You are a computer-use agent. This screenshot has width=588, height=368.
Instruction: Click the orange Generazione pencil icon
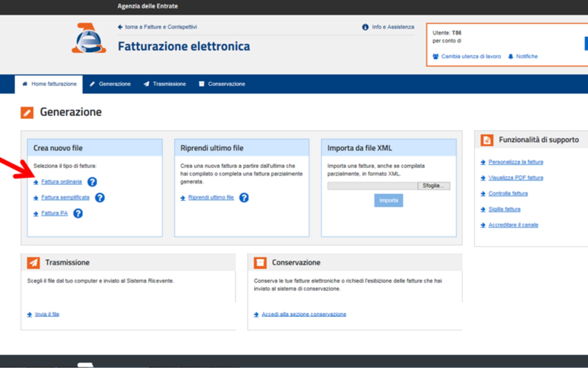[x=27, y=112]
